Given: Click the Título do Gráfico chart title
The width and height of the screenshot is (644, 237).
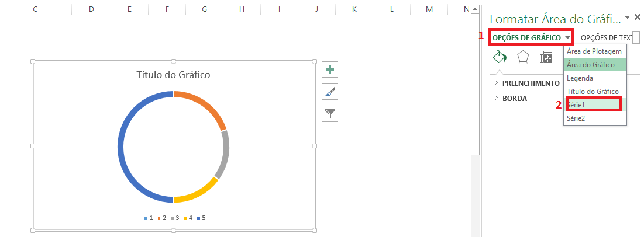Looking at the screenshot, I should [173, 75].
